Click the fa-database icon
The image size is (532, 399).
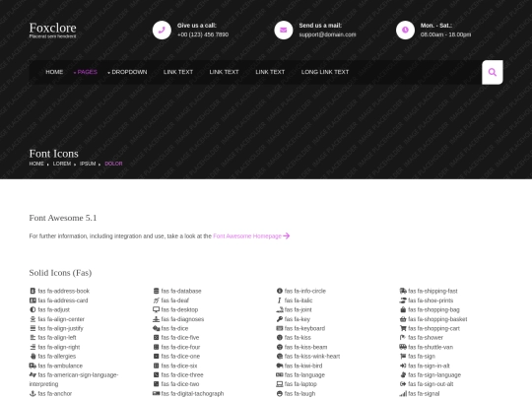point(156,291)
